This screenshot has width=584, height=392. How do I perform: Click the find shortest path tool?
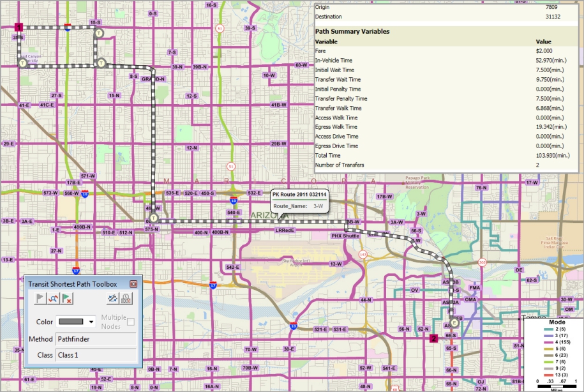54,298
